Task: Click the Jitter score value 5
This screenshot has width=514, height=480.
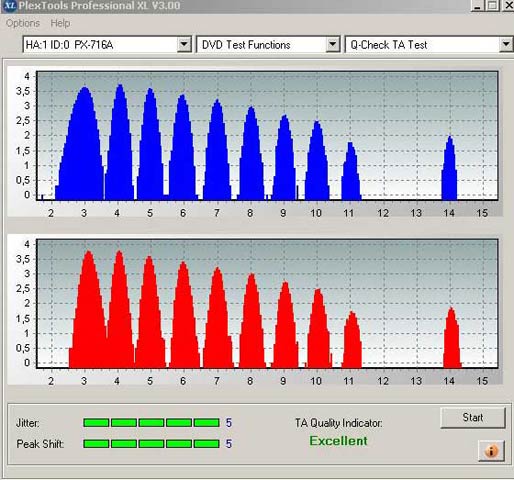Action: point(229,423)
